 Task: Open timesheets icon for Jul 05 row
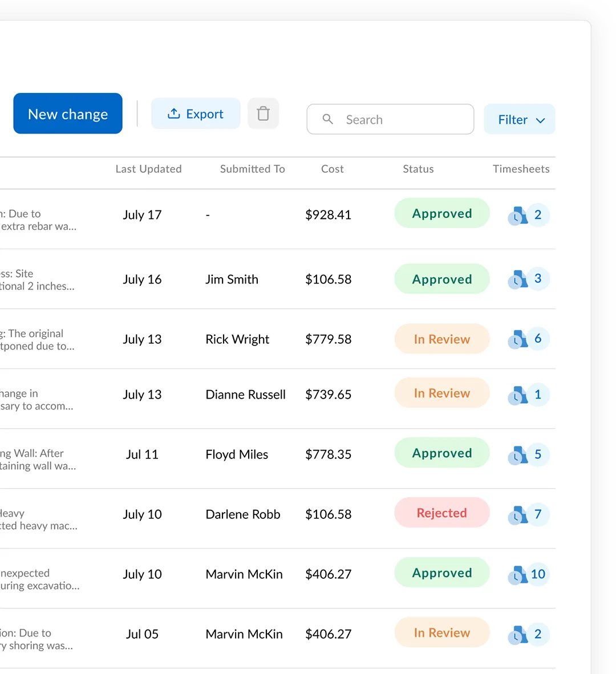pos(517,635)
